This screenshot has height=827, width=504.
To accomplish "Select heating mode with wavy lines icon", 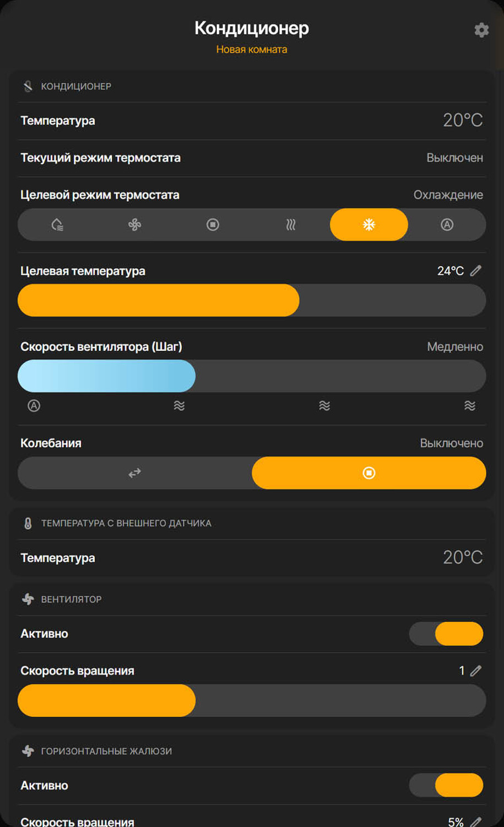I will click(291, 224).
